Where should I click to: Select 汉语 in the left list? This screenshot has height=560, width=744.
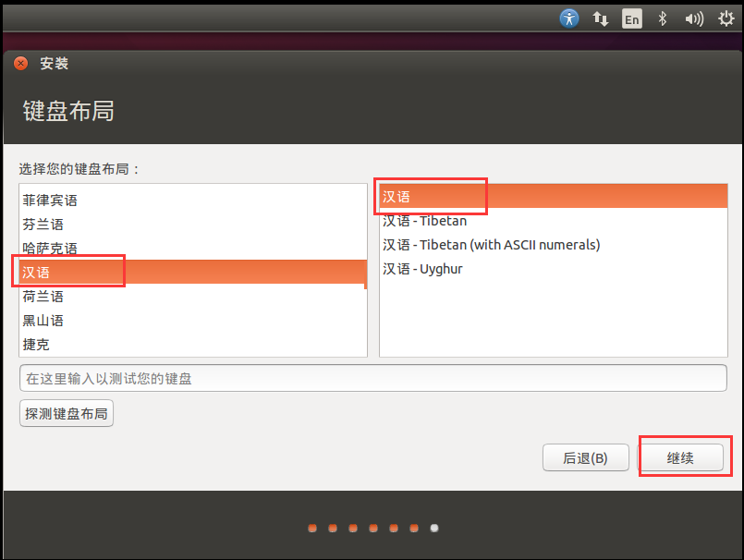point(192,272)
